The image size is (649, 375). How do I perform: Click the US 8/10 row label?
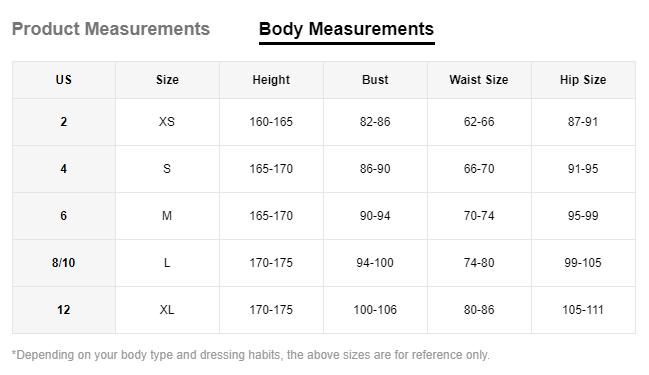click(x=64, y=263)
